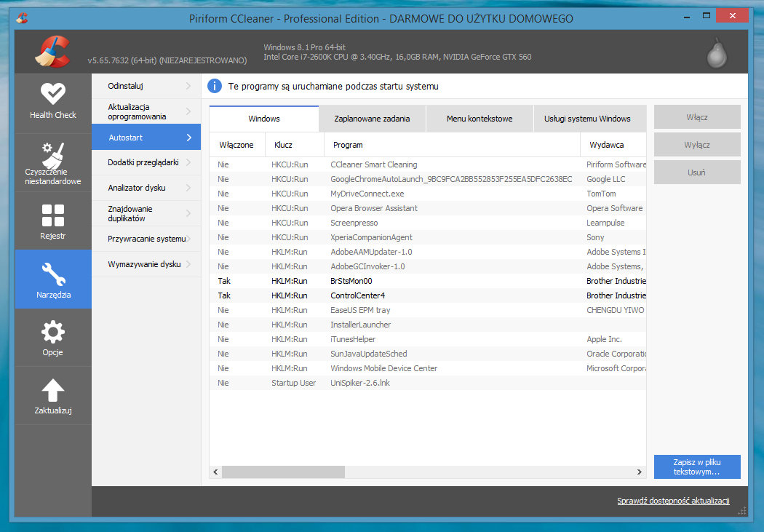Select Opera Browser Assistant entry

[x=428, y=208]
